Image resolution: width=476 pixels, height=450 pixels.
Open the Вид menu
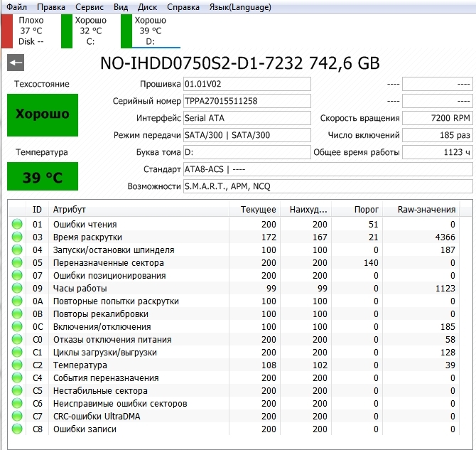(121, 7)
